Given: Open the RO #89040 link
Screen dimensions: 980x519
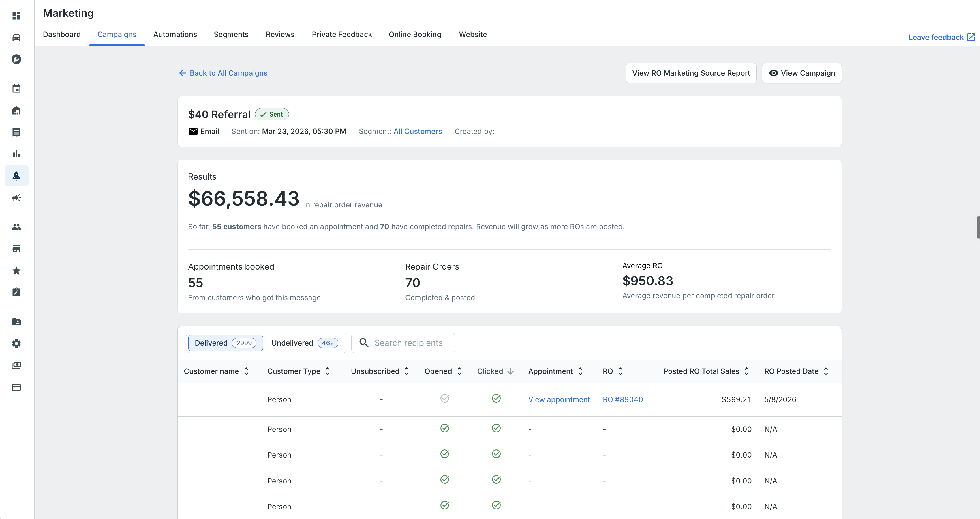Looking at the screenshot, I should pos(623,399).
